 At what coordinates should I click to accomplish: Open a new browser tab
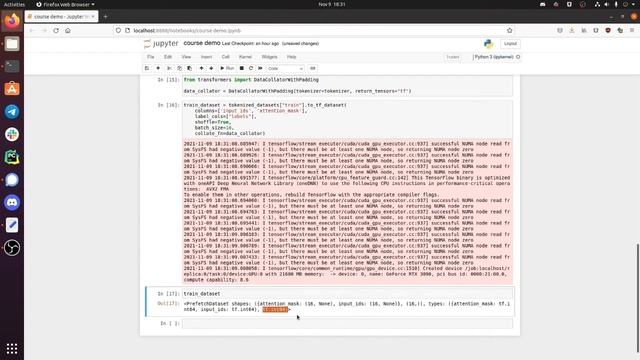[105, 17]
